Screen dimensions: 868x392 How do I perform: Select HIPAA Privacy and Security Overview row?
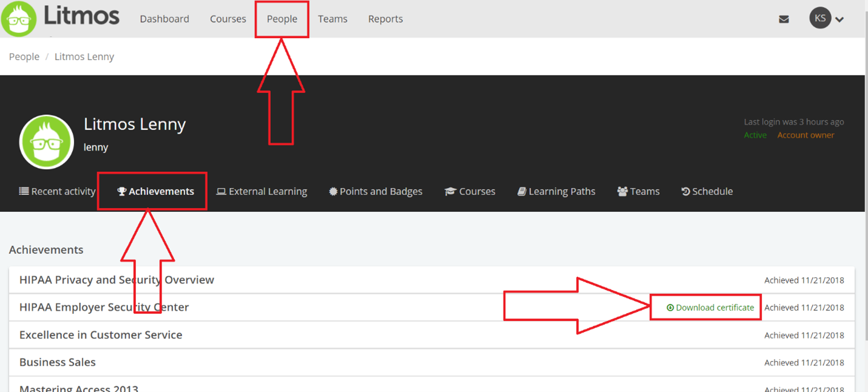432,280
